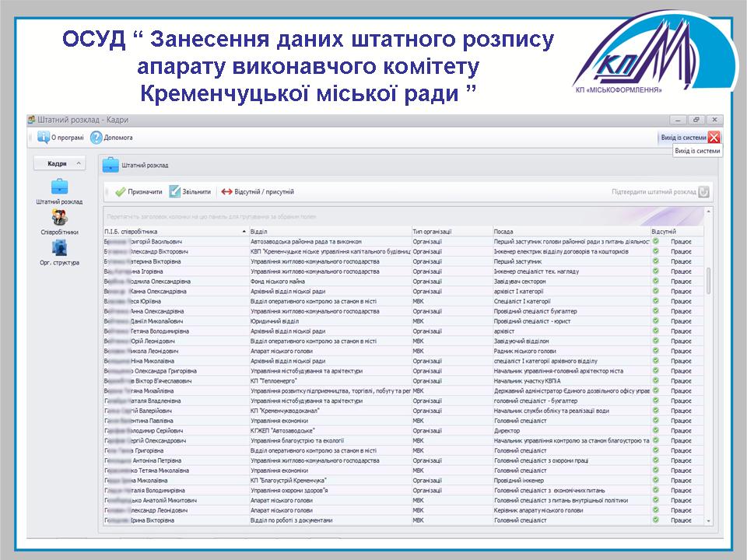This screenshot has height=560, width=747.
Task: Open the Орг. структура sidebar icon
Action: click(59, 248)
